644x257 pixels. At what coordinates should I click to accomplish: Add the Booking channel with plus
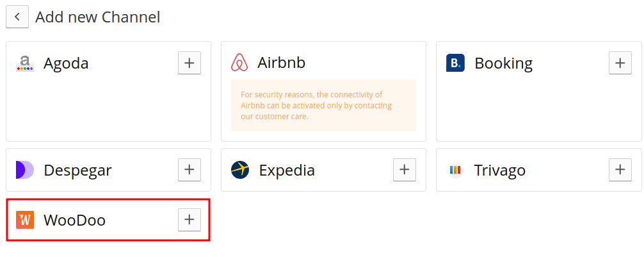619,63
